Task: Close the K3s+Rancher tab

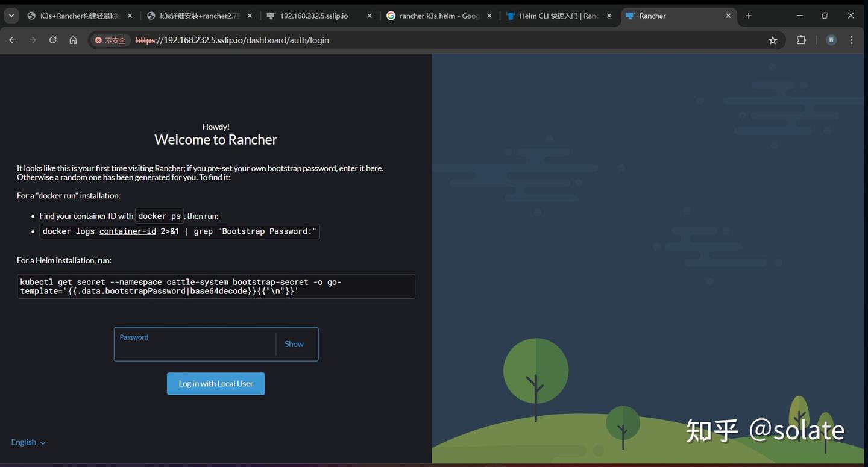Action: (x=130, y=16)
